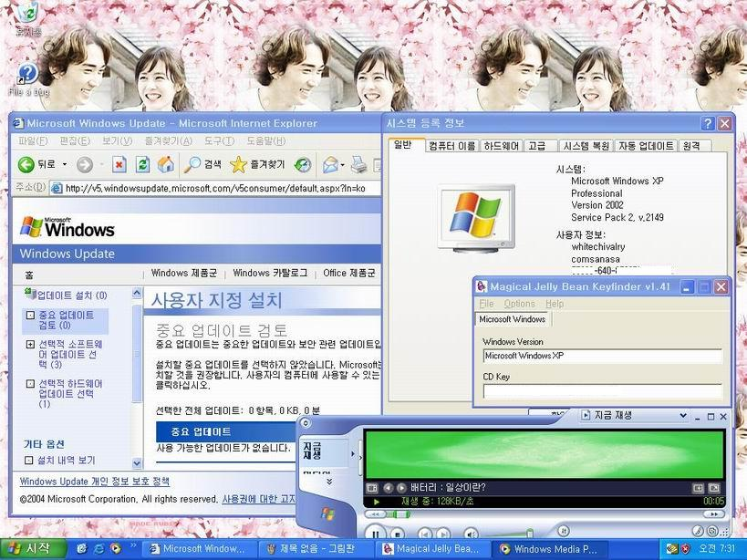Click the Media Player Next track button
This screenshot has height=560, width=747.
[x=443, y=534]
